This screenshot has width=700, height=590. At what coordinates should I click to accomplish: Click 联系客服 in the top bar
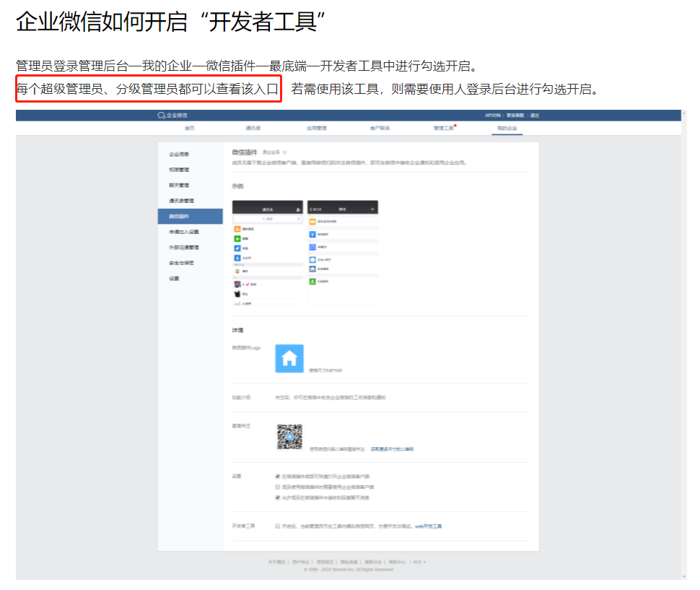(x=515, y=116)
